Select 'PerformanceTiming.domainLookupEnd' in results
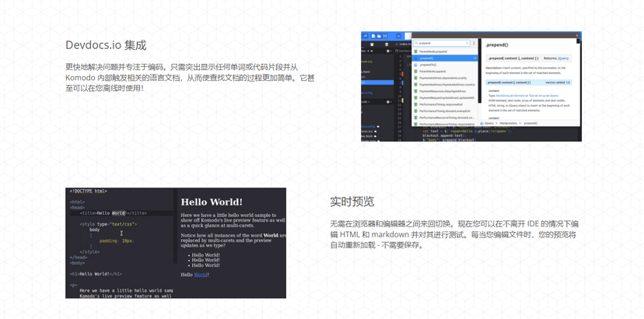 (x=445, y=111)
